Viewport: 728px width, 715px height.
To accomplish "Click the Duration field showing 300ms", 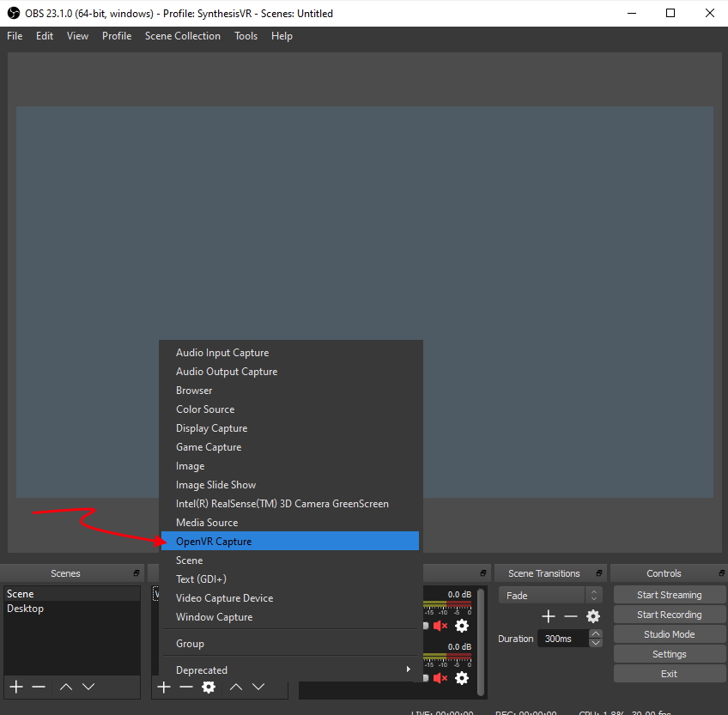I will pos(563,639).
